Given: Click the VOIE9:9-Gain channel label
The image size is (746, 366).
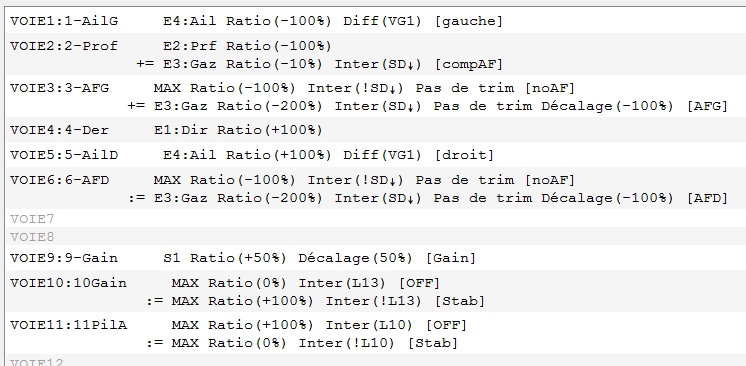Looking at the screenshot, I should [x=64, y=258].
